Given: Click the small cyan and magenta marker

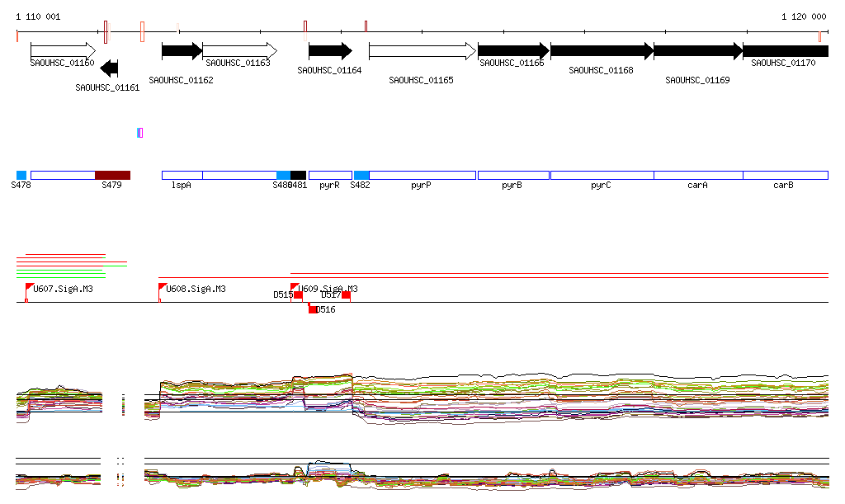Looking at the screenshot, I should pos(140,133).
